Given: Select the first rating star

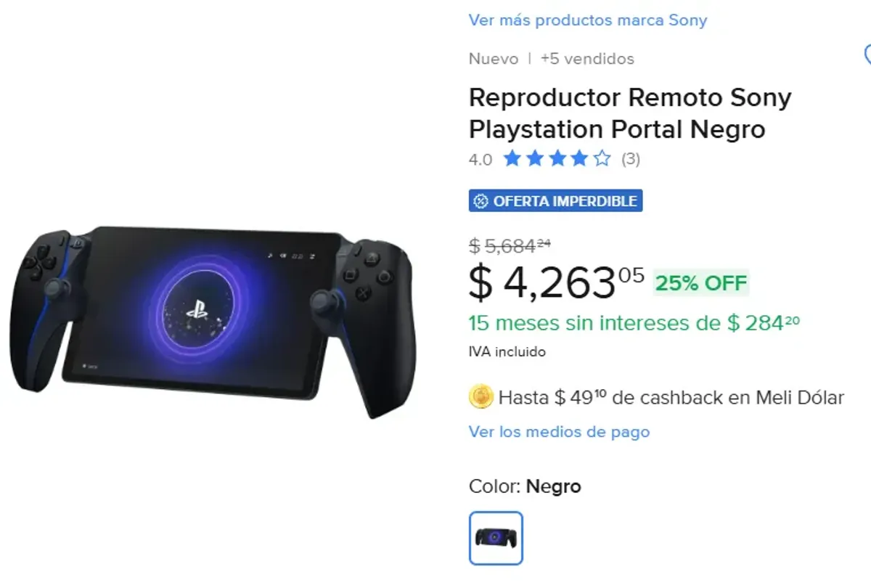Looking at the screenshot, I should coord(510,158).
